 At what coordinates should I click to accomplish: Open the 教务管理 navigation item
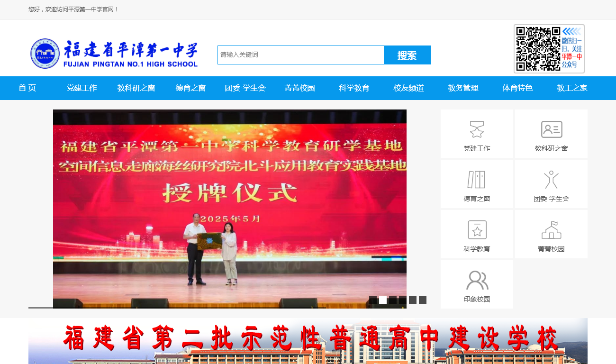coord(462,88)
